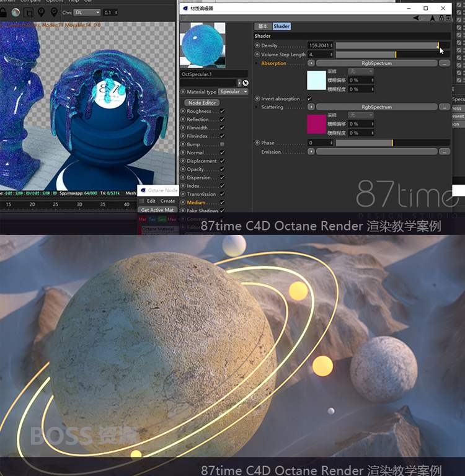465x476 pixels.
Task: Click the render region square icon
Action: (29, 13)
